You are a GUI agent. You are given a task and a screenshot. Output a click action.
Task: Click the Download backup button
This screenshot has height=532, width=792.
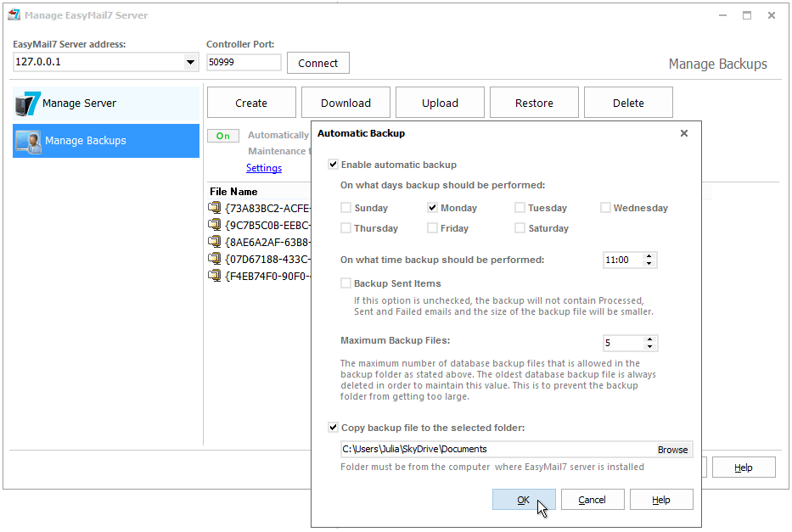pos(346,103)
